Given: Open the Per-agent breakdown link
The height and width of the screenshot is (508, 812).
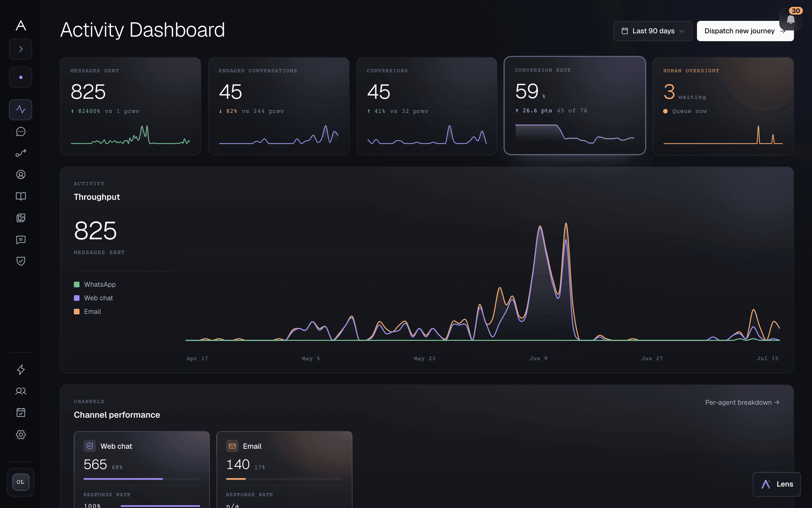Looking at the screenshot, I should 742,402.
